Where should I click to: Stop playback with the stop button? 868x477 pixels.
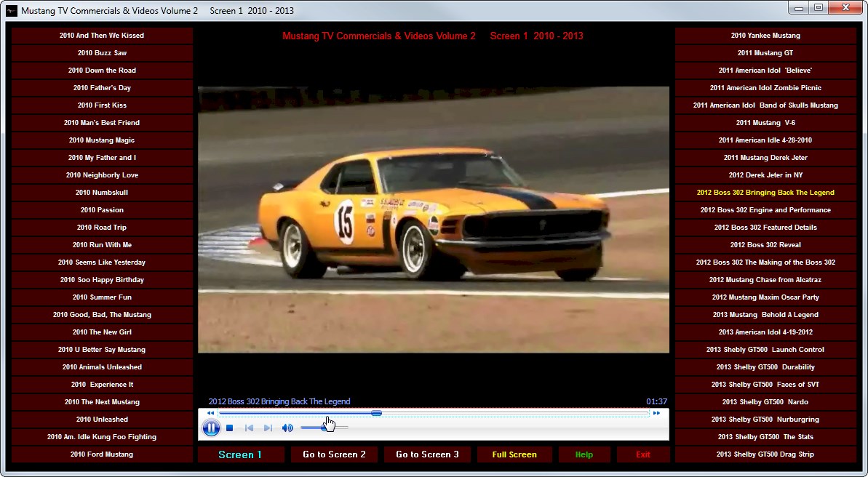(230, 428)
